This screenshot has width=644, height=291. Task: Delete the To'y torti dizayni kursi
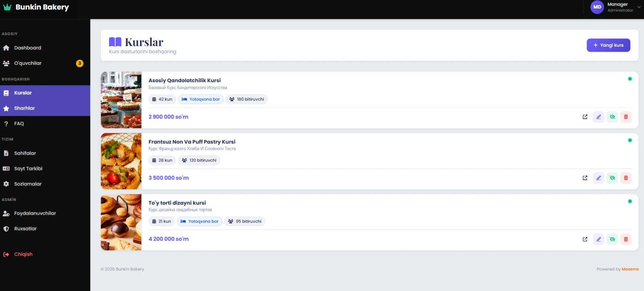click(x=625, y=239)
